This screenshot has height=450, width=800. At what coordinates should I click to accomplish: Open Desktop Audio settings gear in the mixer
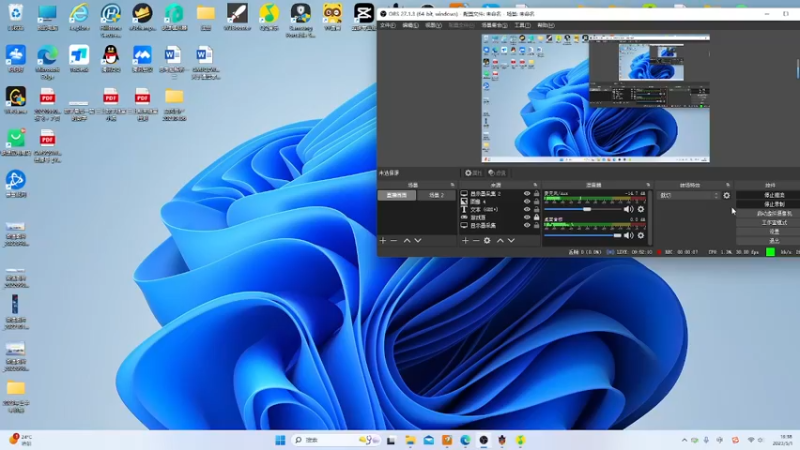(641, 235)
